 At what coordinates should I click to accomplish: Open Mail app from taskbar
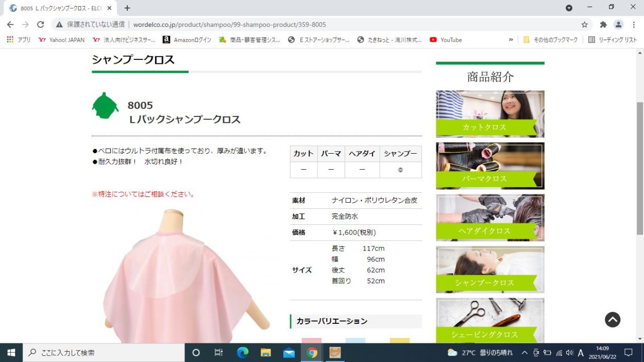click(x=289, y=353)
